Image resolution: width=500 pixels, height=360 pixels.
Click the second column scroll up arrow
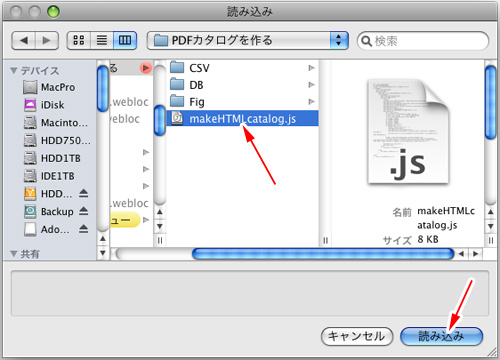click(160, 212)
